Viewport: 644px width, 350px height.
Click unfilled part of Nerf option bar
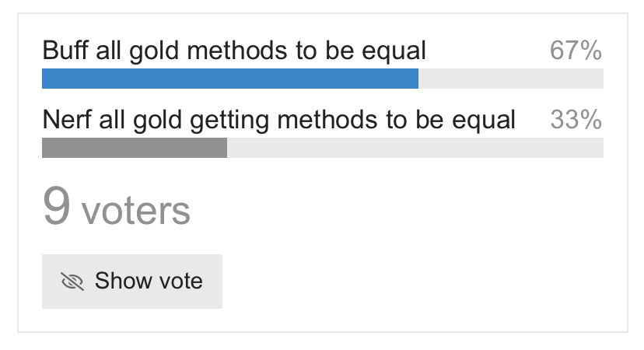coord(415,148)
